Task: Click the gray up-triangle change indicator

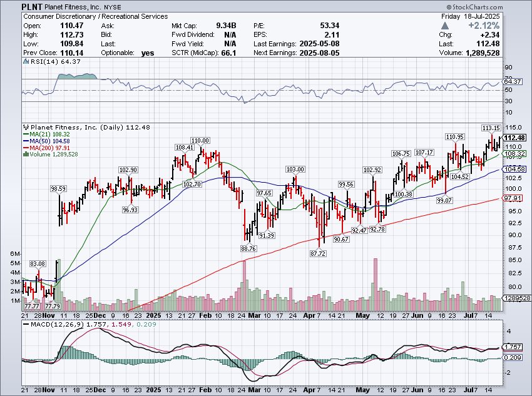Action: pos(445,26)
